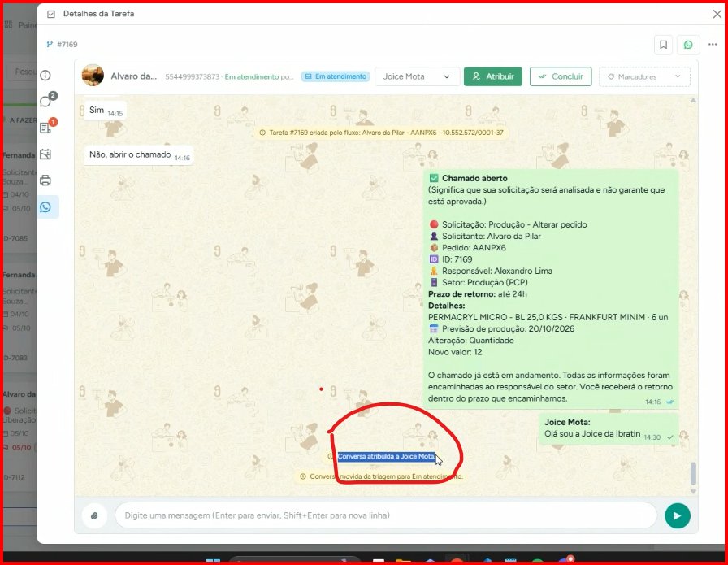This screenshot has height=565, width=728.
Task: Bookmark this task with the bookmark icon
Action: point(664,45)
